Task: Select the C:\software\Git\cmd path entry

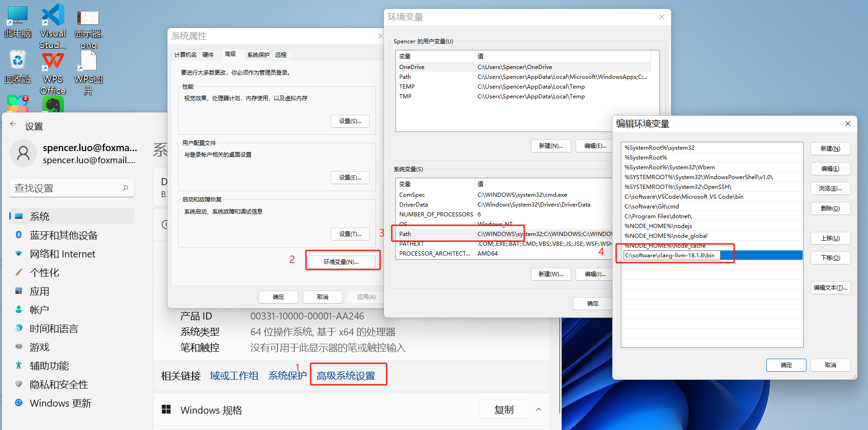Action: [x=652, y=207]
